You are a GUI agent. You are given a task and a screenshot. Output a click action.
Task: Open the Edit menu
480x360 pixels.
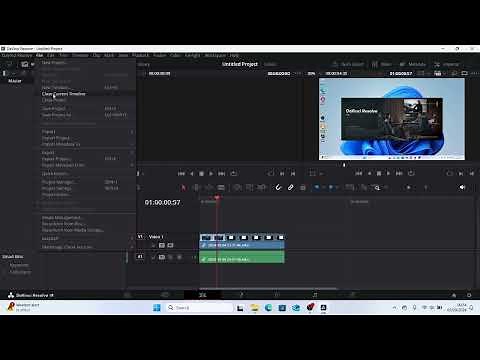click(51, 55)
